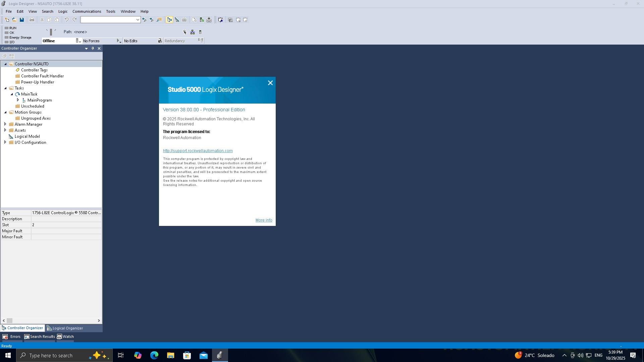Open Microsoft Edge from the taskbar

pyautogui.click(x=154, y=356)
